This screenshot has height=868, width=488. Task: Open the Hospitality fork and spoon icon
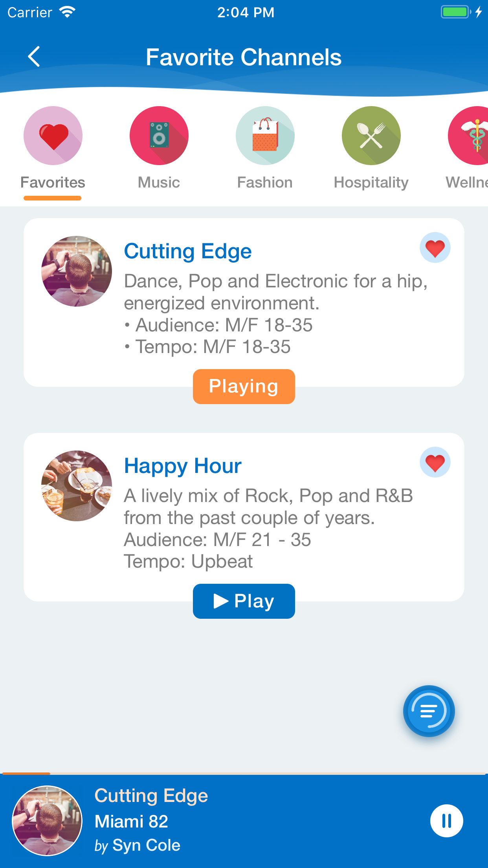371,136
